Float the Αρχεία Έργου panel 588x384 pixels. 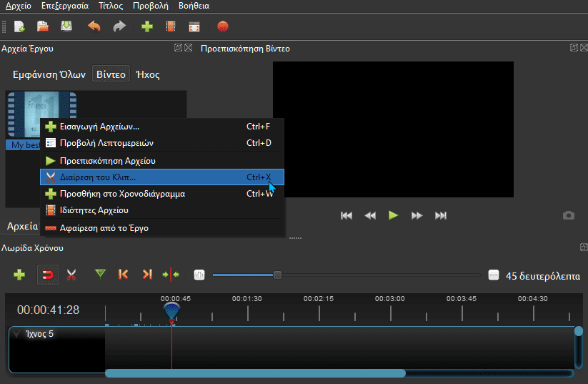point(178,48)
